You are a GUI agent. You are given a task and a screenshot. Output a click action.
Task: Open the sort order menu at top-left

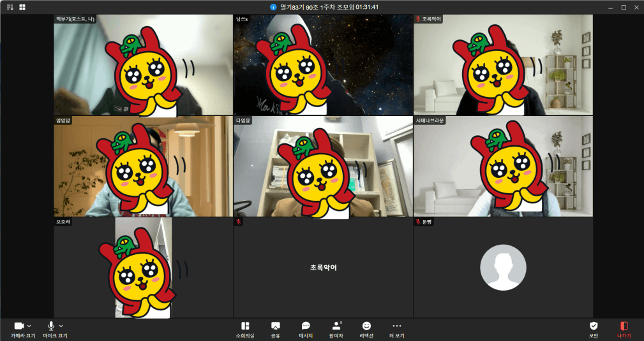click(10, 7)
